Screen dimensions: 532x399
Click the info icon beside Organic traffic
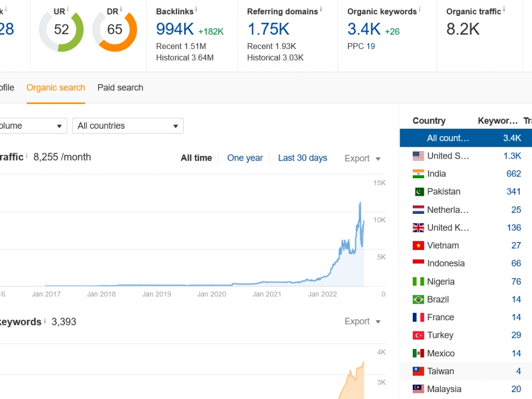[504, 9]
